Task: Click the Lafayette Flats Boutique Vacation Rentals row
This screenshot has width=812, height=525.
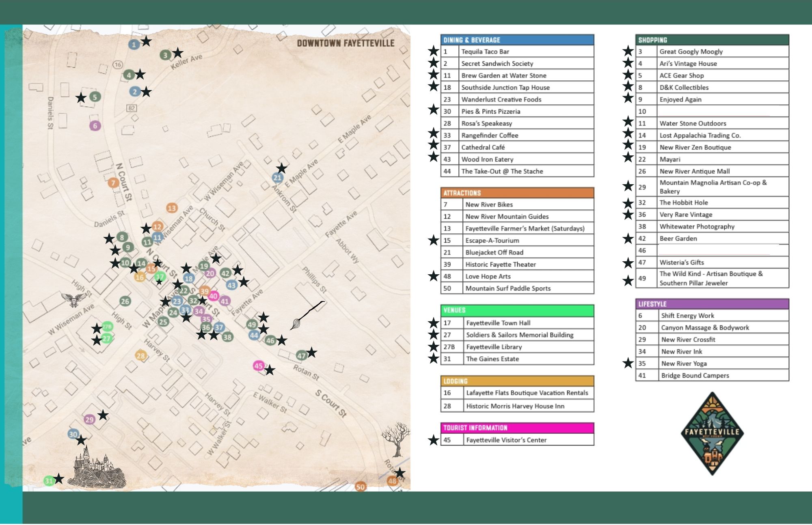Action: pos(527,393)
